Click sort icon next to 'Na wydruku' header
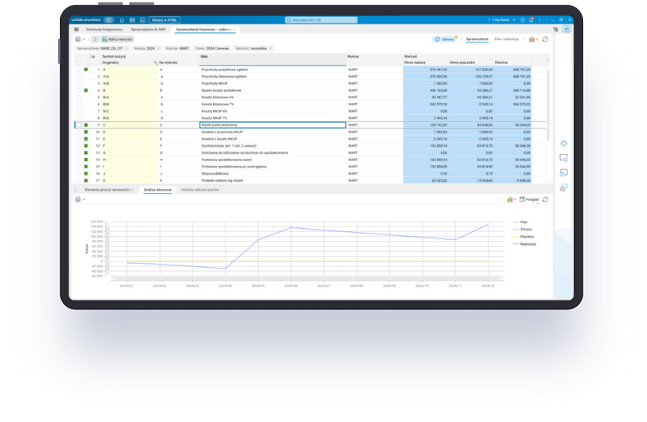This screenshot has height=422, width=647. click(x=156, y=63)
